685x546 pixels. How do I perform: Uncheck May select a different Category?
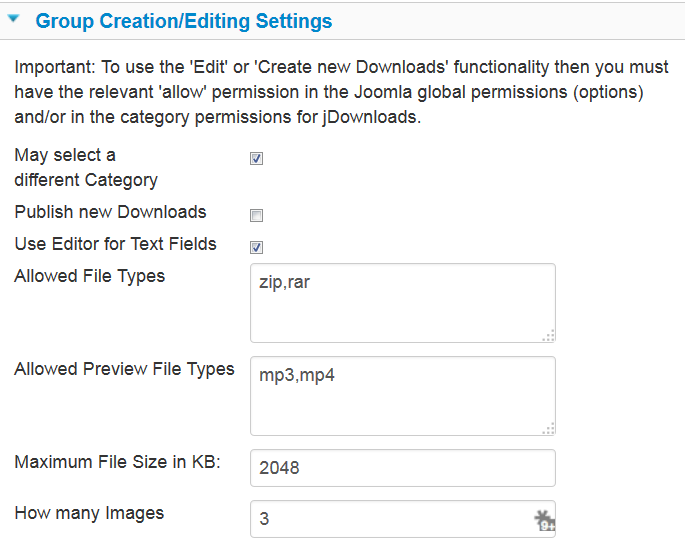pyautogui.click(x=256, y=158)
